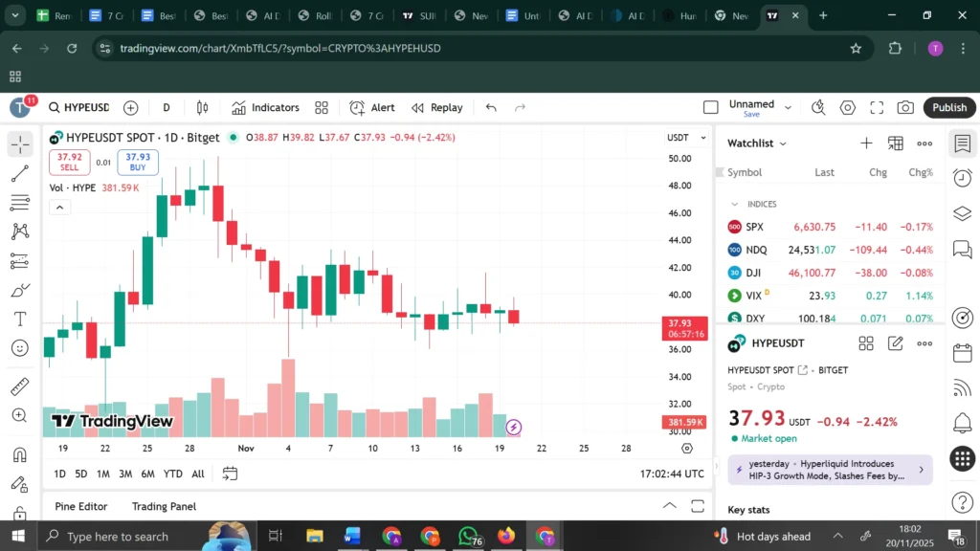Image resolution: width=980 pixels, height=551 pixels.
Task: Open the 17:02:44 UTC timezone menu
Action: point(672,474)
